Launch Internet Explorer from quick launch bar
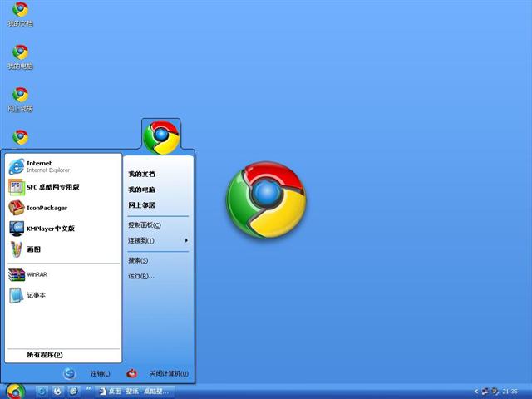This screenshot has height=399, width=532. (42, 392)
